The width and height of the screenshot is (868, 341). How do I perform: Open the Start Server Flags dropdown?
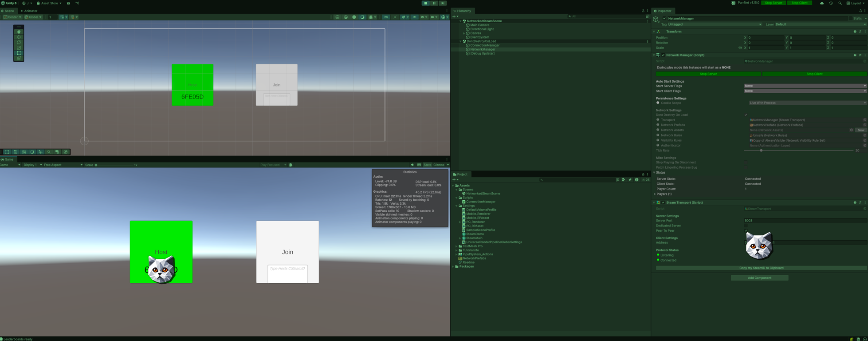805,86
